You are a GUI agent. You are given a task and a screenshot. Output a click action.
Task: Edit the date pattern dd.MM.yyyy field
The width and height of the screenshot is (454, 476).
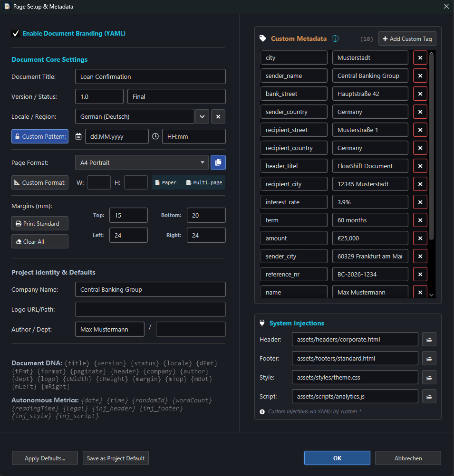click(x=117, y=137)
